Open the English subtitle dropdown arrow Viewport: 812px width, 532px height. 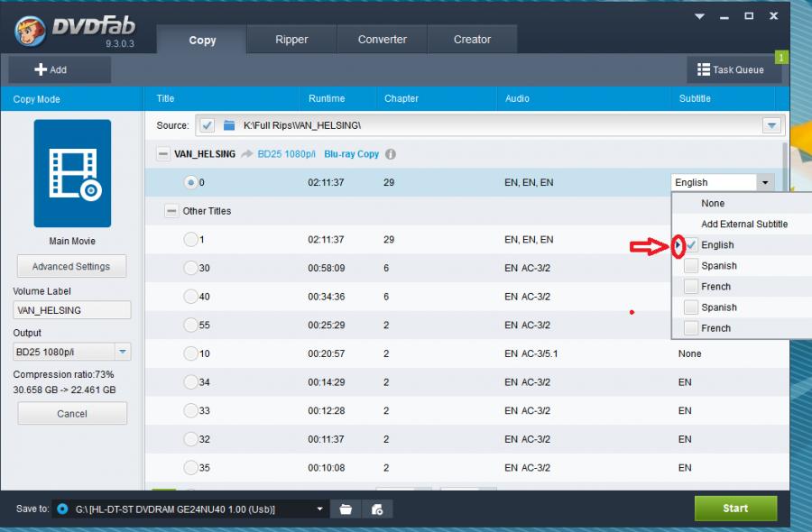click(x=765, y=182)
